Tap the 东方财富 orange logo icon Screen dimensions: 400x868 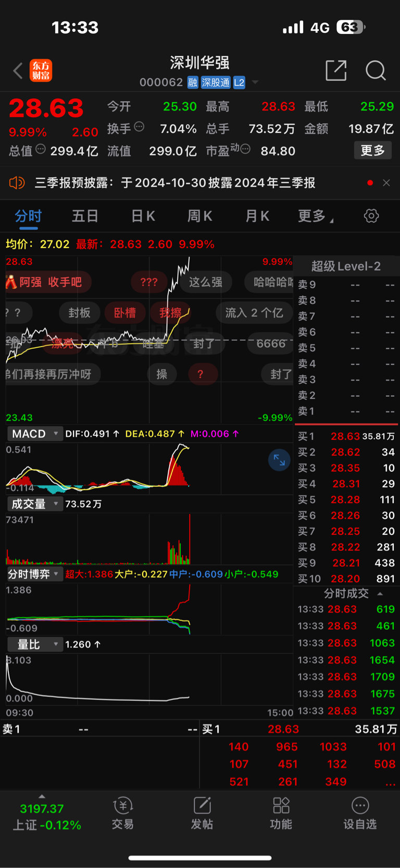click(41, 70)
